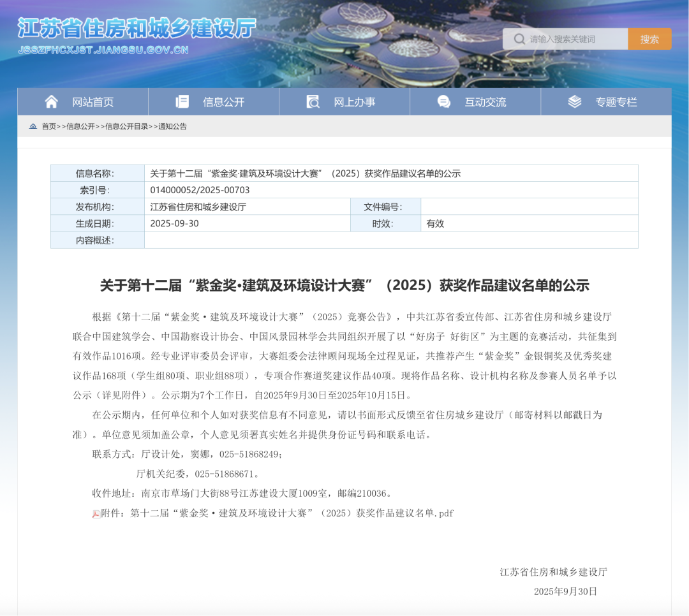Go to the 网上办事 menu label
Screen dimensions: 689x616
(x=354, y=102)
